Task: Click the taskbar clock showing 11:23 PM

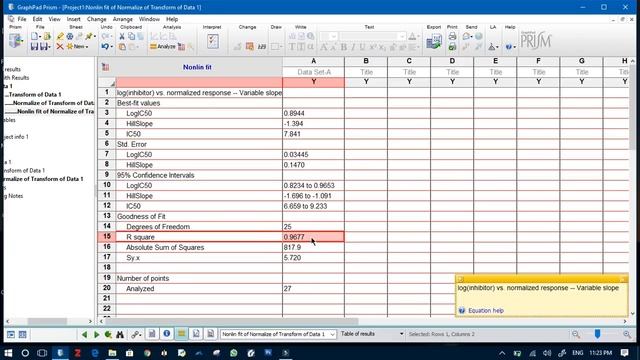Action: point(600,353)
